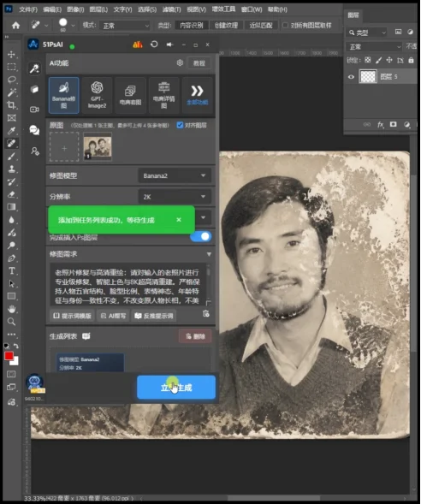
Task: Select the GPT-Image2 function tab
Action: point(97,95)
